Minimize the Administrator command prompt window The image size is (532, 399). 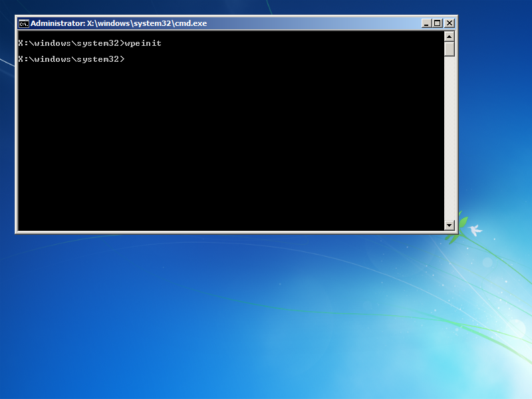point(426,23)
